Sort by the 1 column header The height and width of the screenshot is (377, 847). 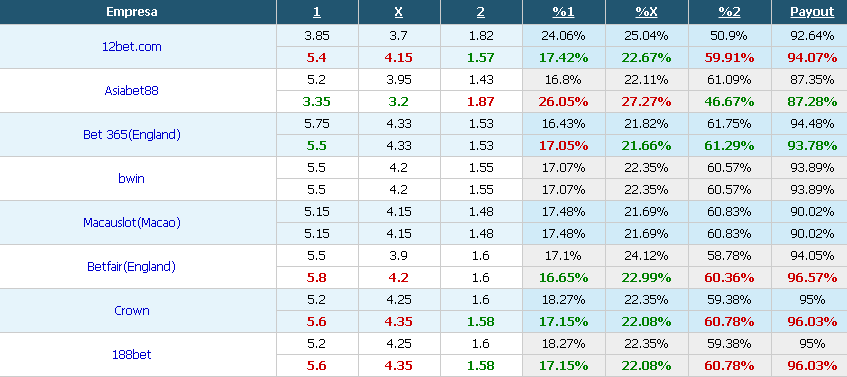click(x=317, y=12)
